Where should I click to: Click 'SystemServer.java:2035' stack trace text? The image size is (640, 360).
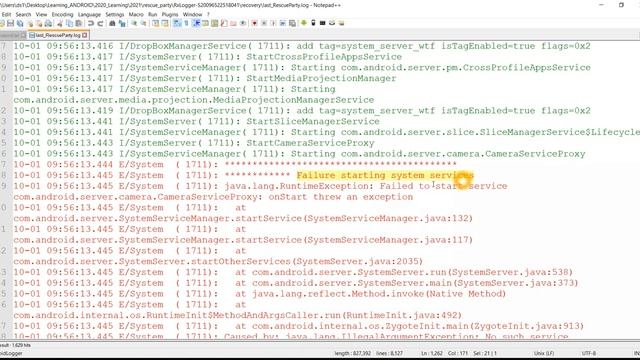click(x=357, y=261)
